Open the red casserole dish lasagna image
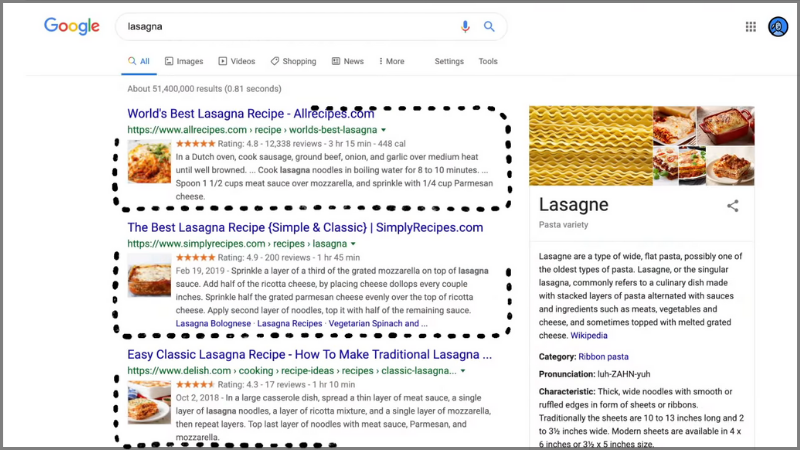The image size is (800, 450). 726,126
